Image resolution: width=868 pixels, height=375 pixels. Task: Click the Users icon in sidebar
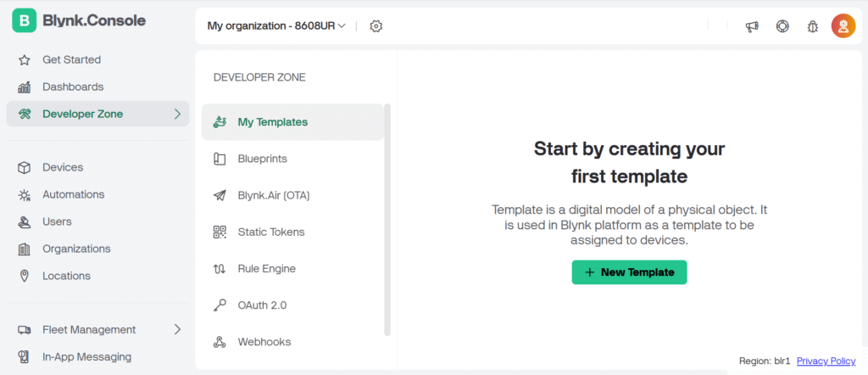(x=25, y=221)
